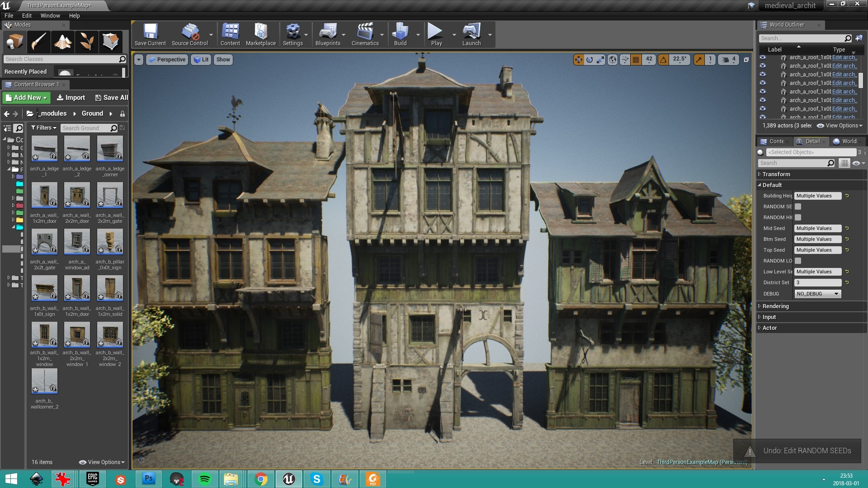Viewport: 868px width, 488px height.
Task: Toggle the RANDOM HIG checkbox
Action: 798,217
